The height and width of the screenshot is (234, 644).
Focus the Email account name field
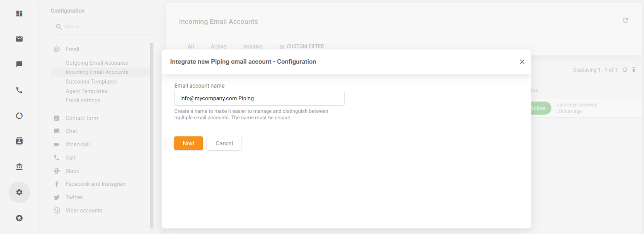click(x=259, y=98)
